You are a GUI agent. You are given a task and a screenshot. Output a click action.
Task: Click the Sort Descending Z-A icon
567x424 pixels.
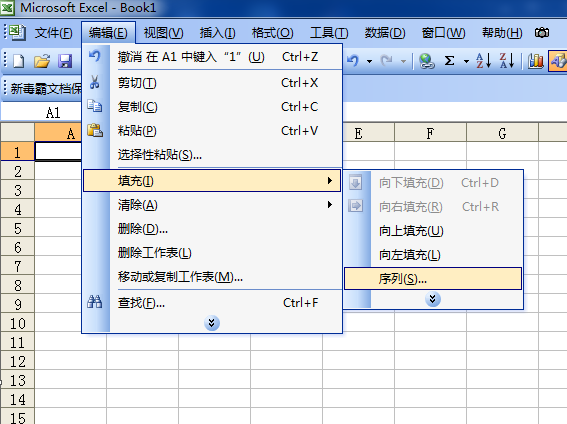point(507,61)
